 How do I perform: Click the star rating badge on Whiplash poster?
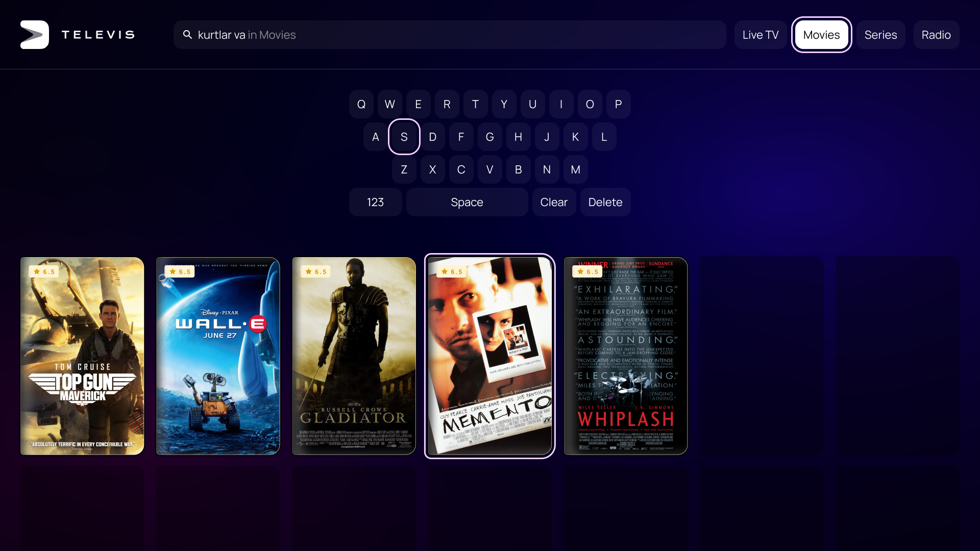pos(587,272)
